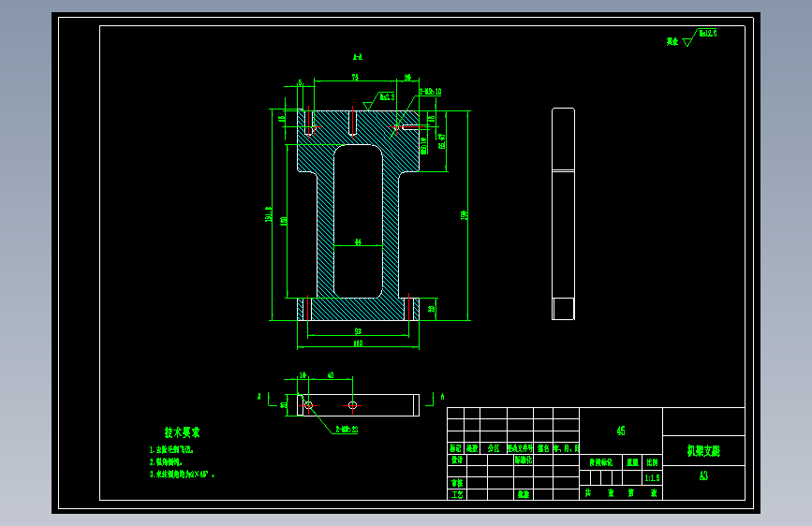This screenshot has width=812, height=526.
Task: Click the hatched cross-section main view
Action: [358, 215]
